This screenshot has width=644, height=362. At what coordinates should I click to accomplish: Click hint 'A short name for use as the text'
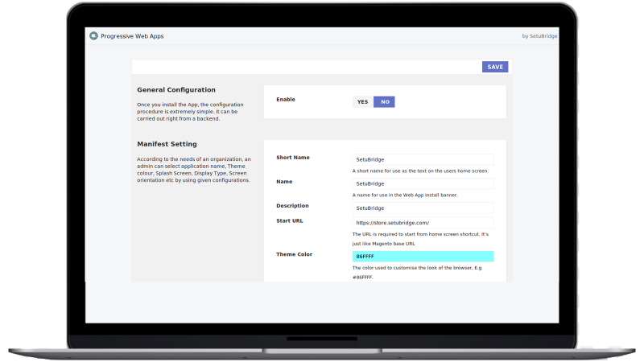[420, 171]
